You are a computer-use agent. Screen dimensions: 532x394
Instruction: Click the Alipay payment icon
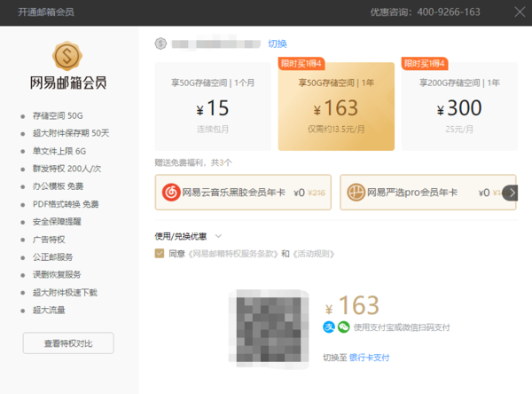tap(329, 327)
